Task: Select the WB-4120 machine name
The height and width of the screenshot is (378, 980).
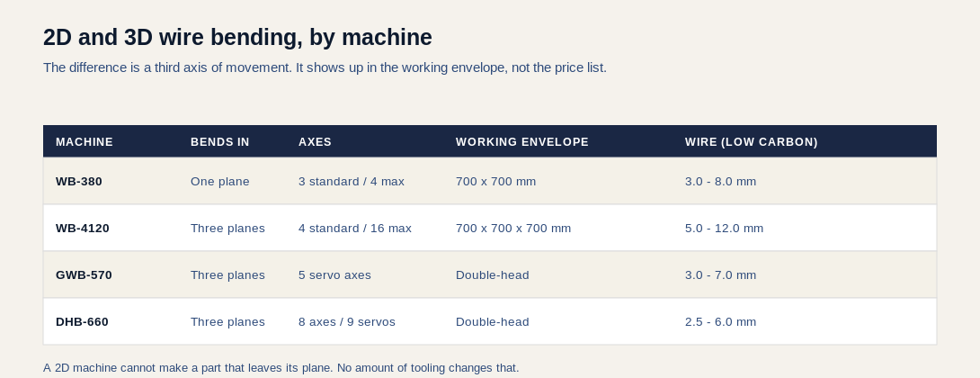Action: coord(83,229)
